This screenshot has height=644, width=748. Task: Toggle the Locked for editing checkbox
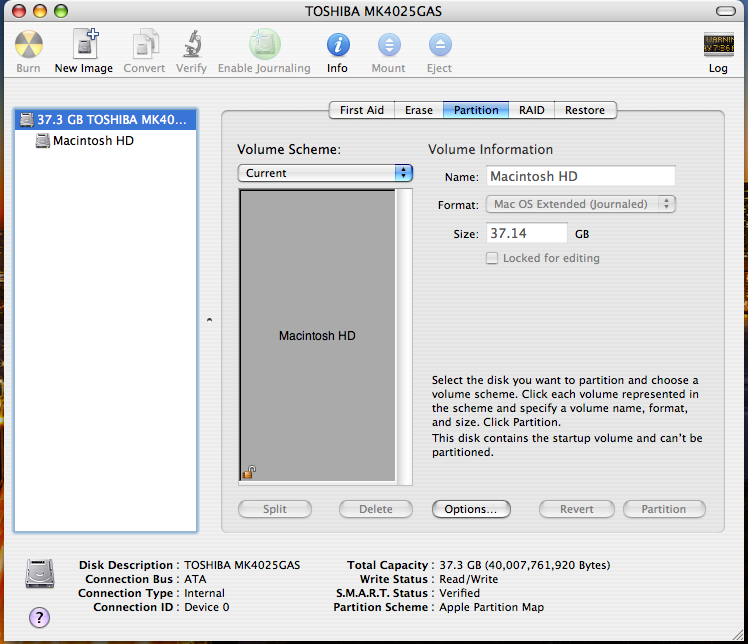tap(491, 258)
